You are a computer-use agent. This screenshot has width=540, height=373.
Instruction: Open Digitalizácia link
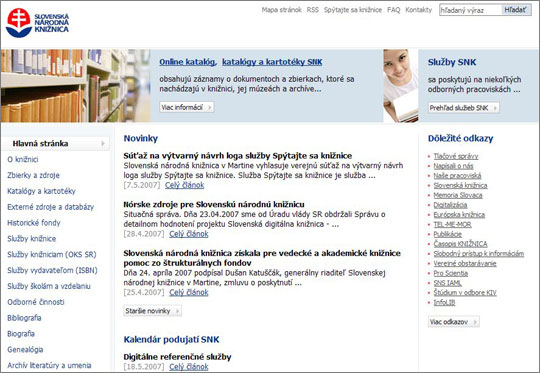click(x=450, y=205)
